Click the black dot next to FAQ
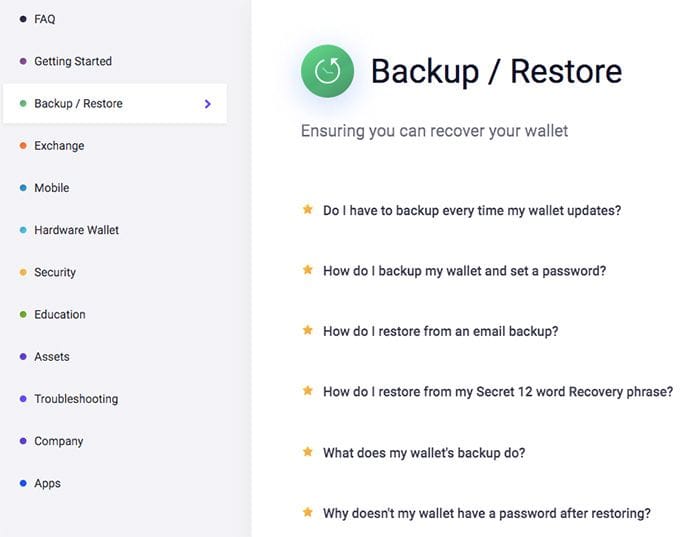Screen dimensions: 680x537 click(x=23, y=19)
